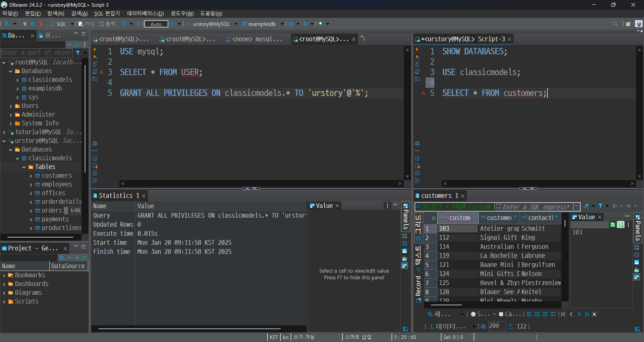
Task: Click the Reconnect icon in main toolbar
Action: coord(33,24)
